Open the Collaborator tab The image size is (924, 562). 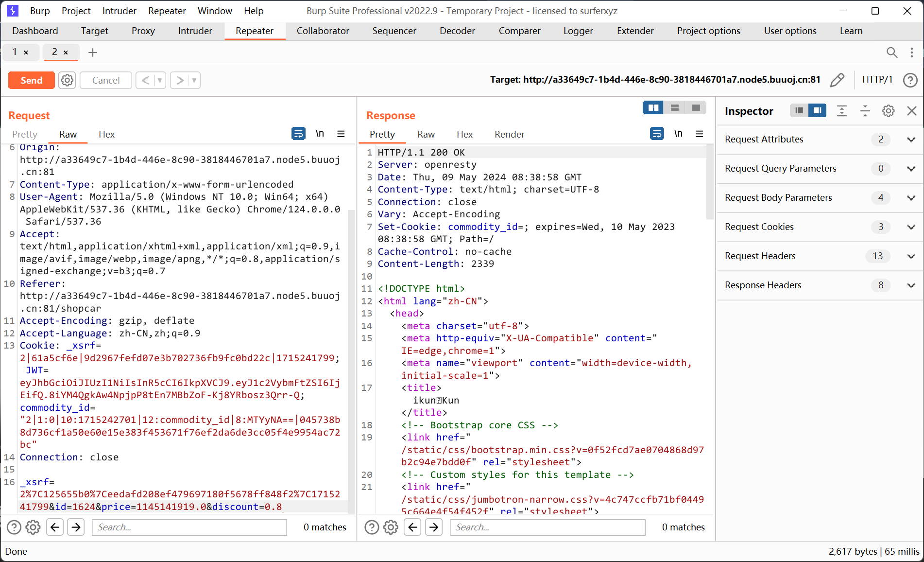[x=323, y=31]
